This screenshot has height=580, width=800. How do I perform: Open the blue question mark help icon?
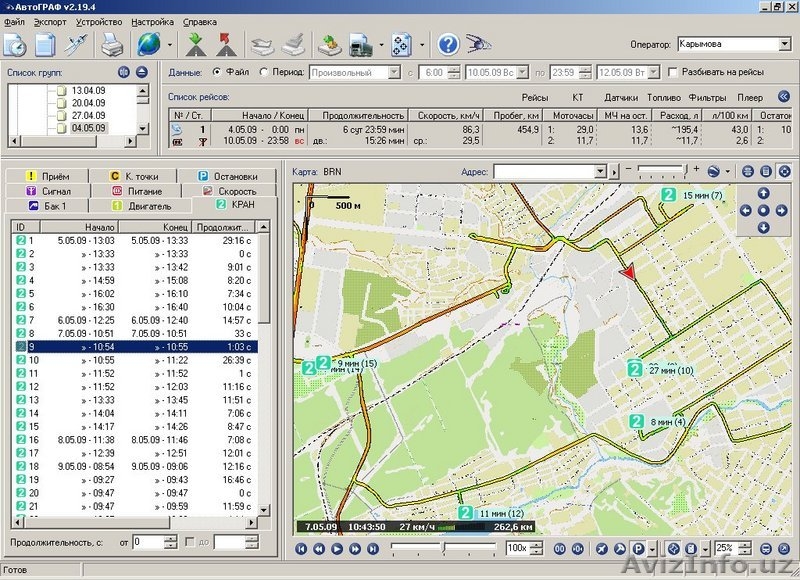(448, 44)
